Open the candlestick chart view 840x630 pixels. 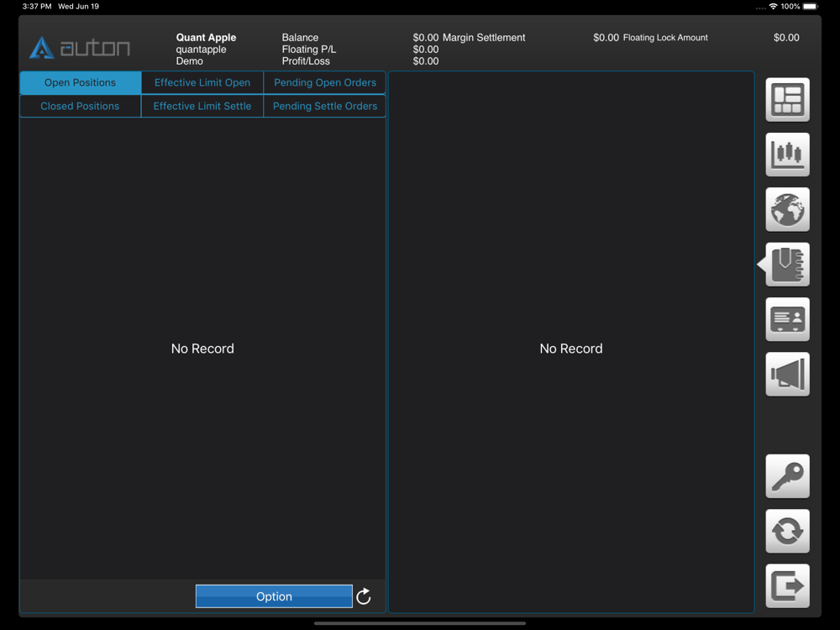(x=787, y=155)
